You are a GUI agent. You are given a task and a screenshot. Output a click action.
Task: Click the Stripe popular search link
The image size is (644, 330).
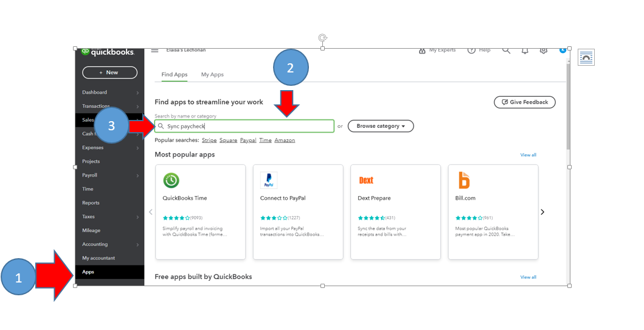pos(209,140)
